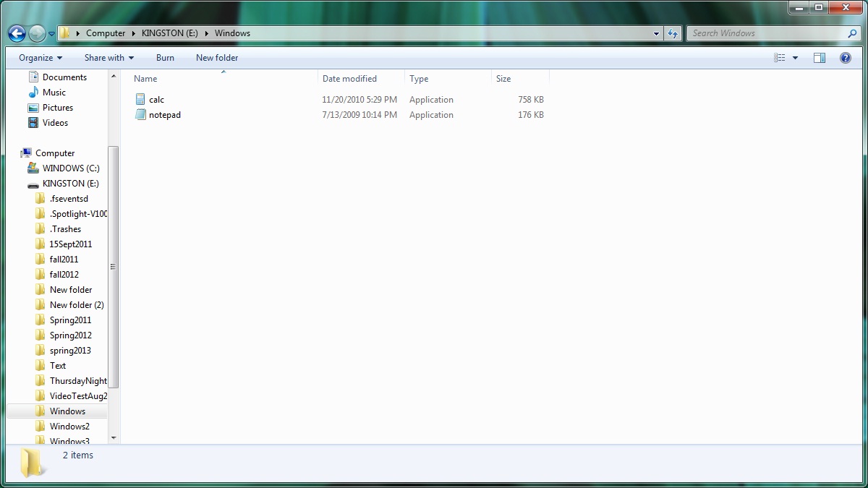The width and height of the screenshot is (868, 488).
Task: Sort by the Type column header
Action: pyautogui.click(x=419, y=79)
